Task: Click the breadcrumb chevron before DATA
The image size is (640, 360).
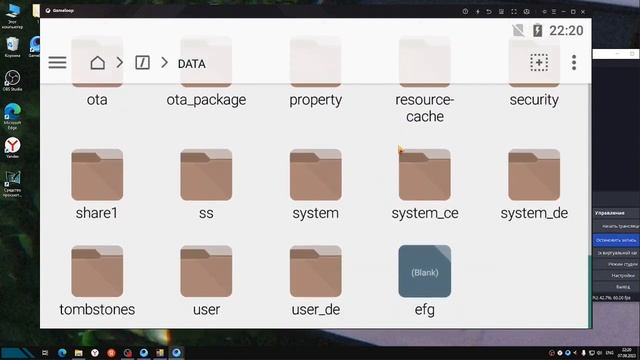Action: pyautogui.click(x=164, y=62)
